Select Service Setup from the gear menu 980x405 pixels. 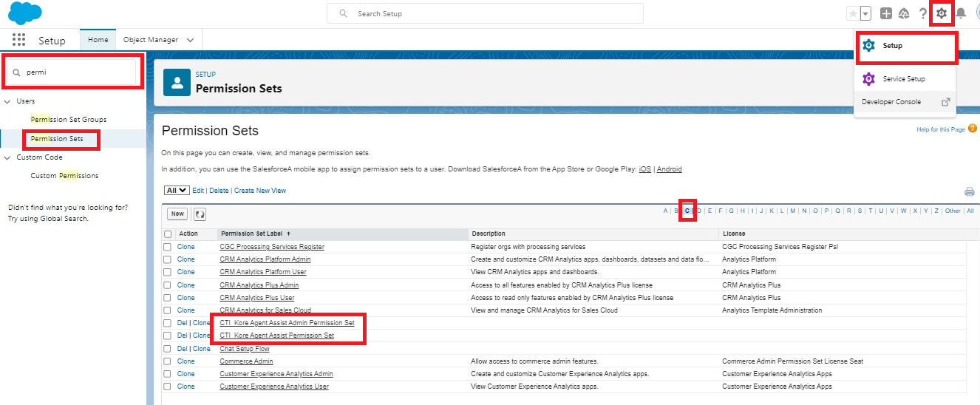(903, 79)
